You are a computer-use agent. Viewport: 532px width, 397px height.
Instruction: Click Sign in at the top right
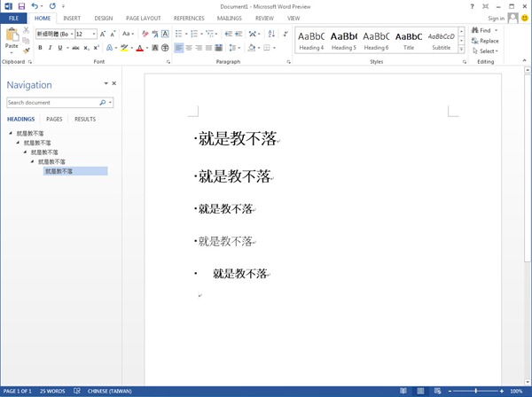coord(497,18)
